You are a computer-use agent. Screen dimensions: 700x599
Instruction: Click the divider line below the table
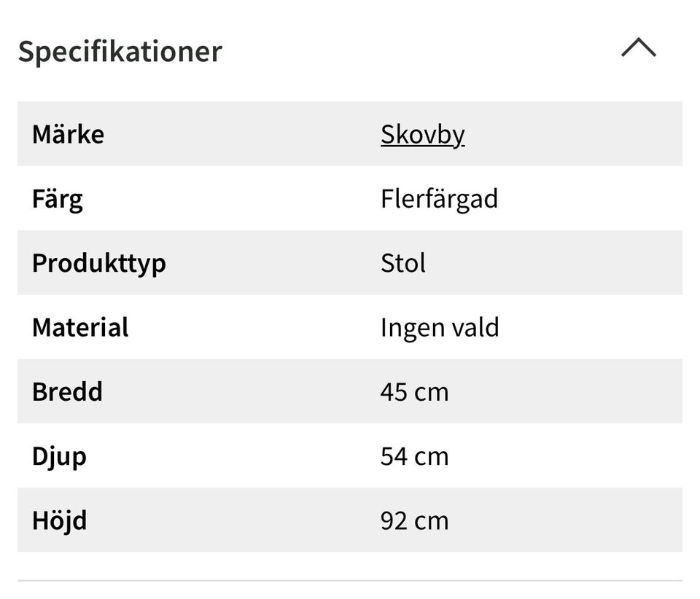tap(350, 581)
